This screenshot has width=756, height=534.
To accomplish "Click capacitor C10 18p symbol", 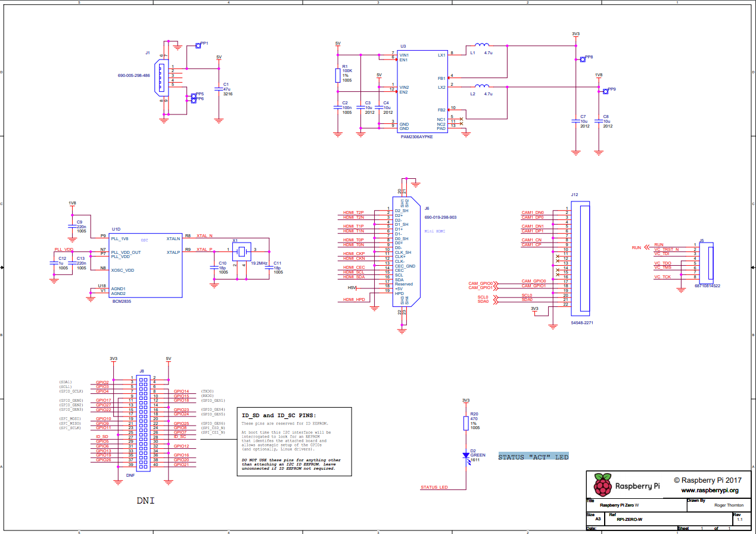I will pyautogui.click(x=214, y=268).
